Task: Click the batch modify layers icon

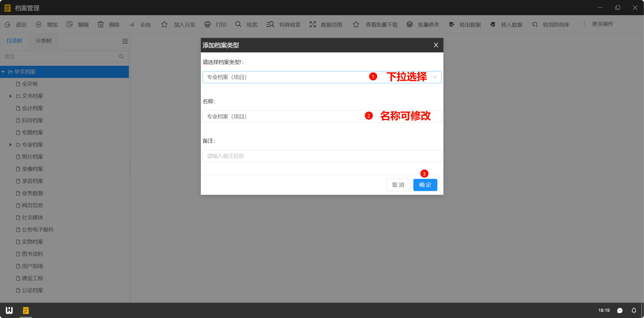Action: coord(410,24)
